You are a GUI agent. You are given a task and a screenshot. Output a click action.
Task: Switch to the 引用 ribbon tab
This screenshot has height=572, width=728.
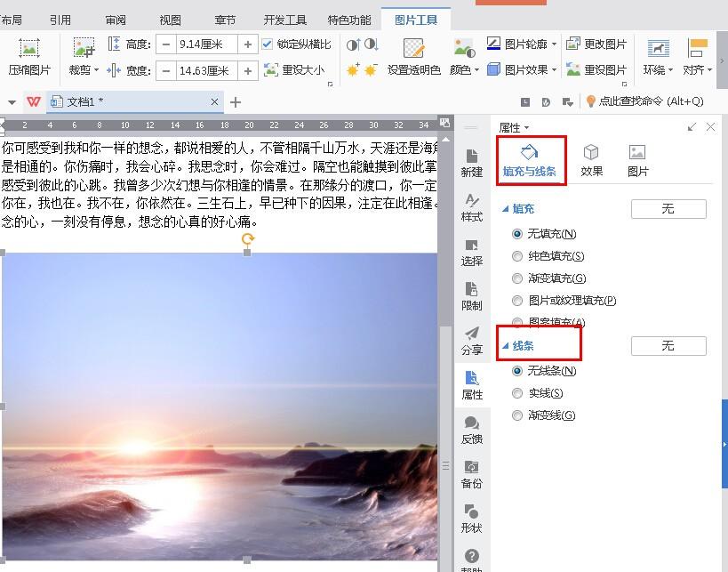(60, 20)
